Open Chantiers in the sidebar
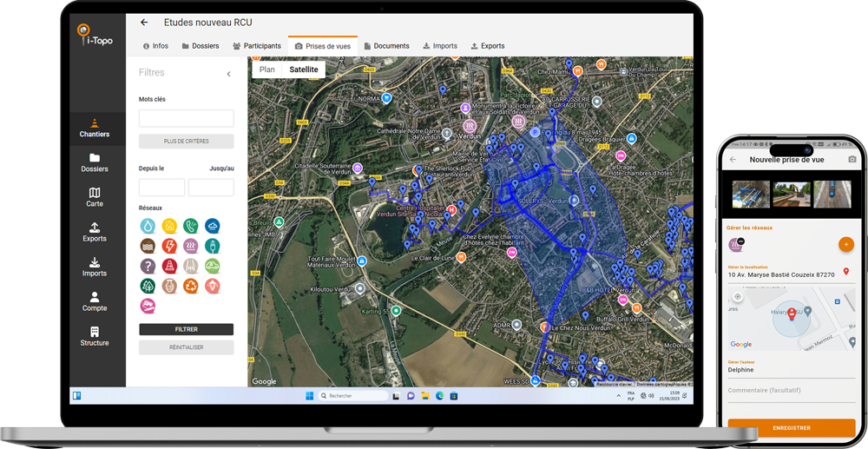 point(95,129)
